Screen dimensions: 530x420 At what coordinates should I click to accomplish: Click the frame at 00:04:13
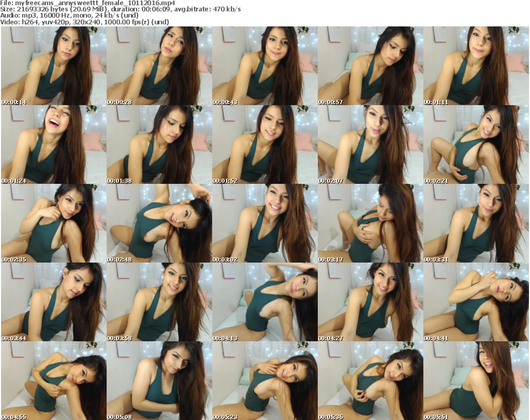coord(264,302)
